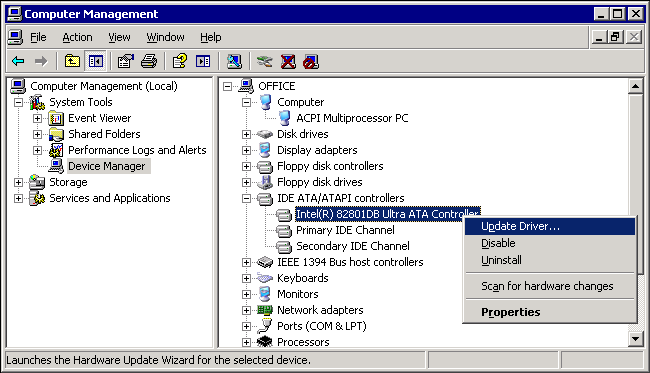Image resolution: width=650 pixels, height=373 pixels.
Task: Collapse IDE ATA/ATAPI controllers category
Action: 246,199
